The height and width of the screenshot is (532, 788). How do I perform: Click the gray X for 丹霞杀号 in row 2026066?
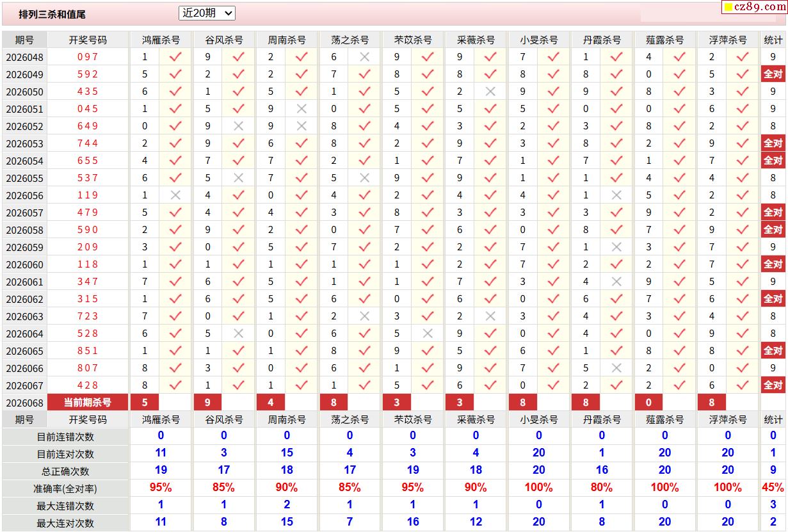point(616,368)
